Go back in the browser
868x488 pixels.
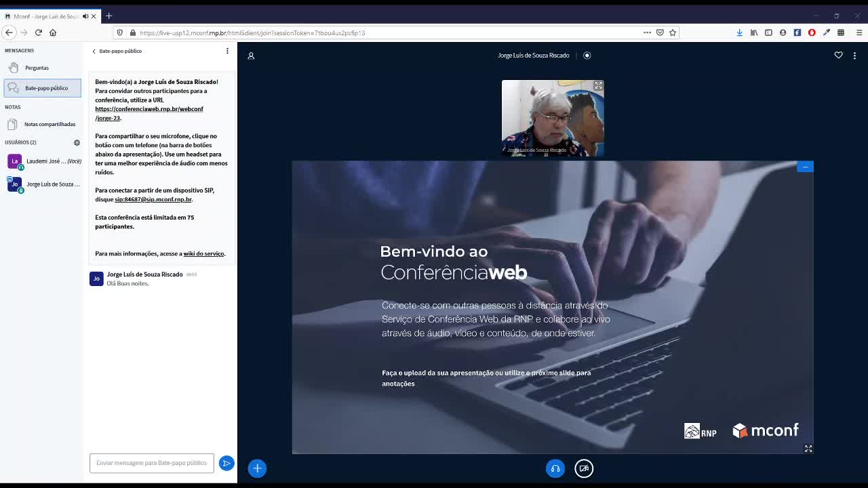[x=9, y=33]
